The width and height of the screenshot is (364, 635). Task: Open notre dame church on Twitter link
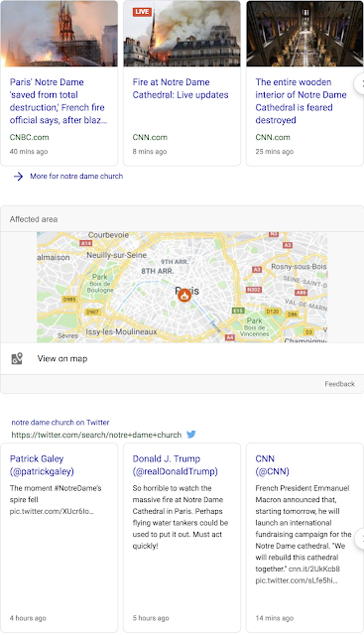(61, 423)
